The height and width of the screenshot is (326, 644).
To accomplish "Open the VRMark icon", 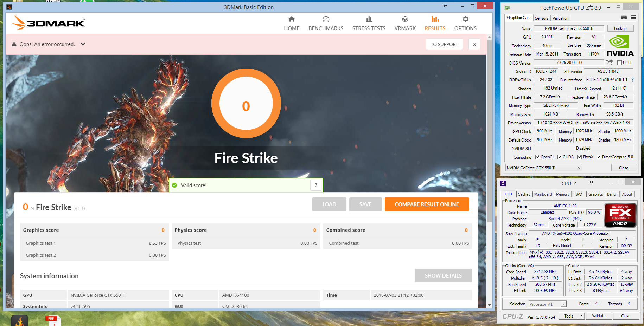I will 405,19.
